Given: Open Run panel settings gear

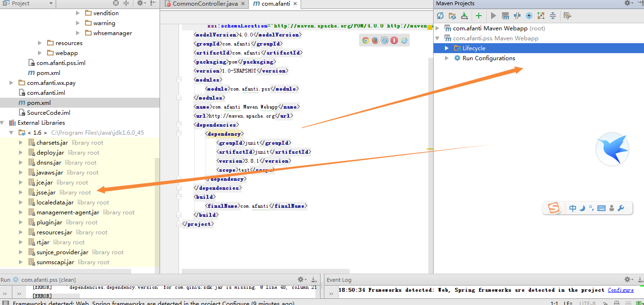Looking at the screenshot, I should coord(302,280).
